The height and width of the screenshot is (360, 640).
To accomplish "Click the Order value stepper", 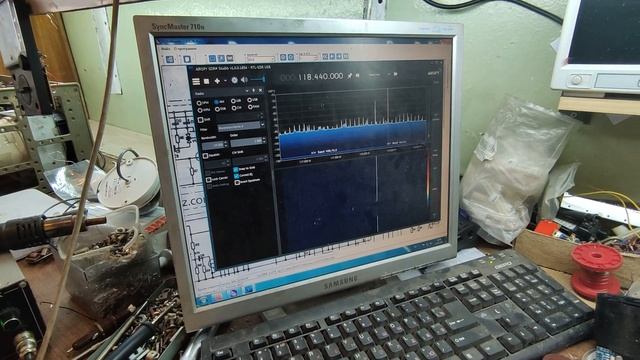I will click(264, 141).
